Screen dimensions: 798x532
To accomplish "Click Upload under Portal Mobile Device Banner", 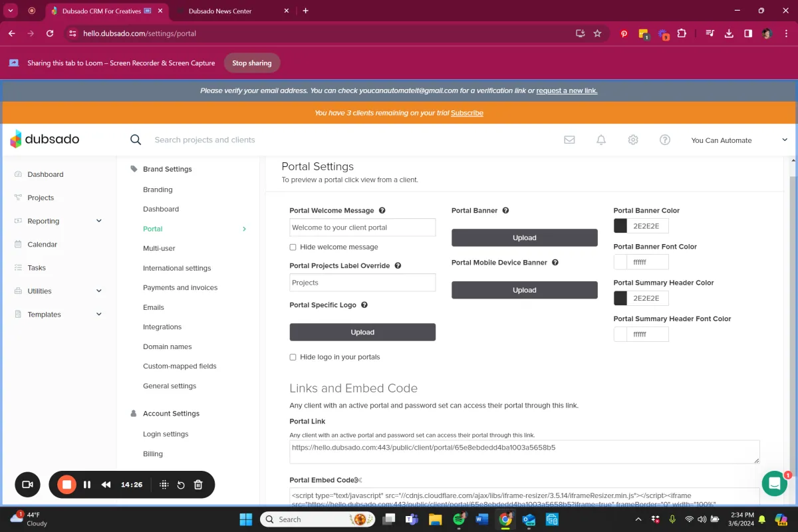I will [x=525, y=290].
